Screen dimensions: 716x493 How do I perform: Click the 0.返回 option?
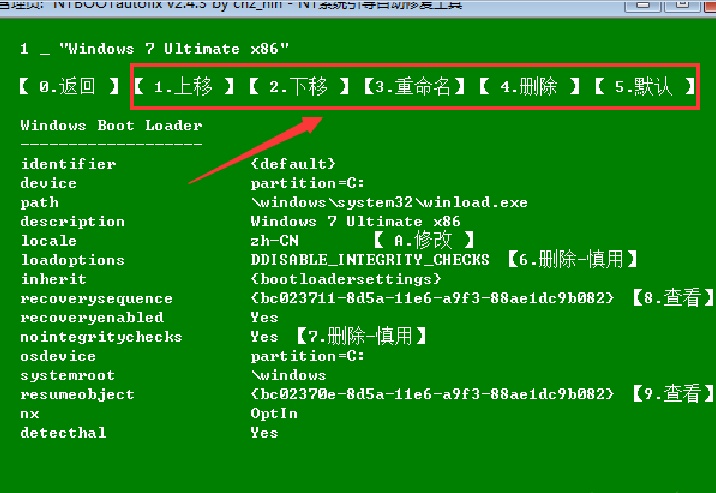tap(69, 86)
